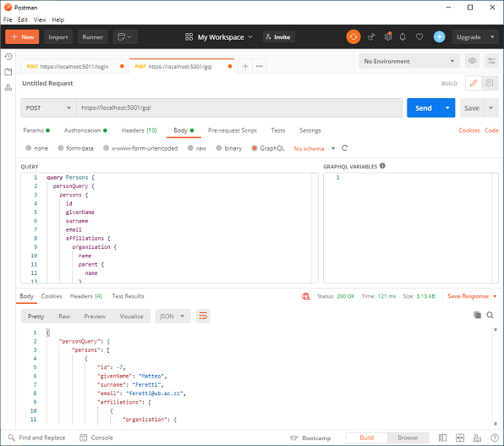The height and width of the screenshot is (446, 504).
Task: Switch to the localhost:5011/login request tab
Action: [x=73, y=66]
